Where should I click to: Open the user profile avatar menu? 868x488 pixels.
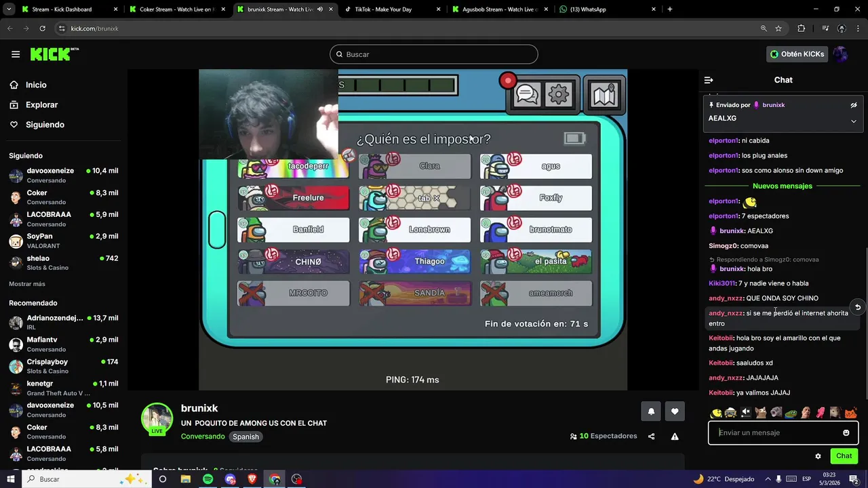tap(841, 54)
